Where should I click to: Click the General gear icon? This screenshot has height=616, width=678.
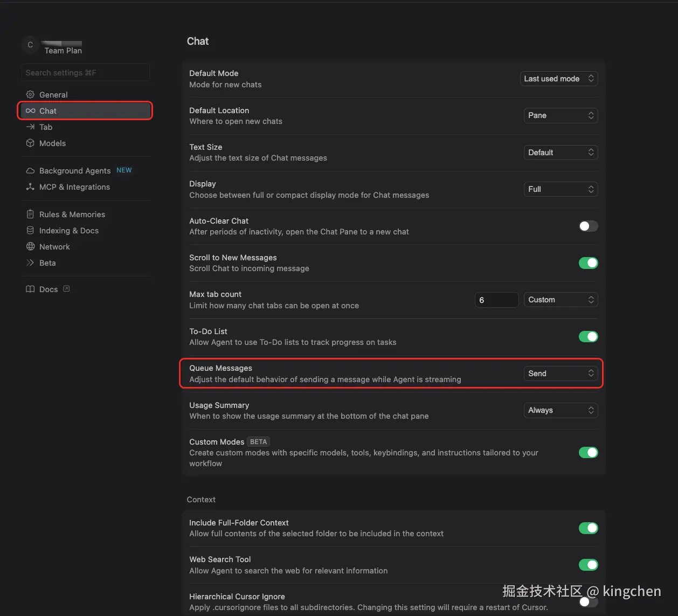coord(30,95)
